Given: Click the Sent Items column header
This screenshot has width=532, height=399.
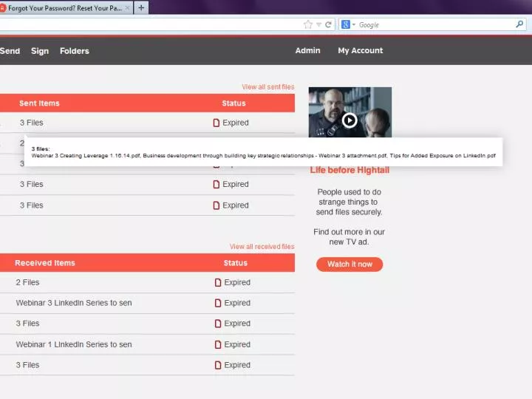Looking at the screenshot, I should click(39, 103).
